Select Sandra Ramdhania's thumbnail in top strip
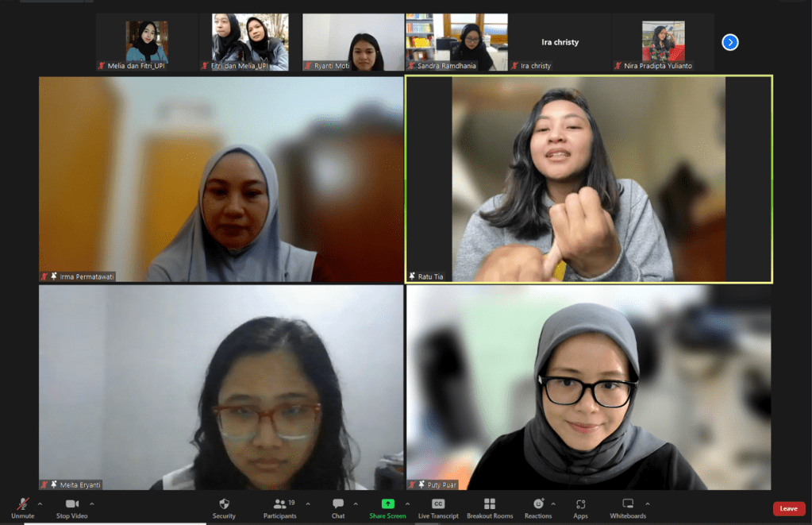 pos(456,42)
